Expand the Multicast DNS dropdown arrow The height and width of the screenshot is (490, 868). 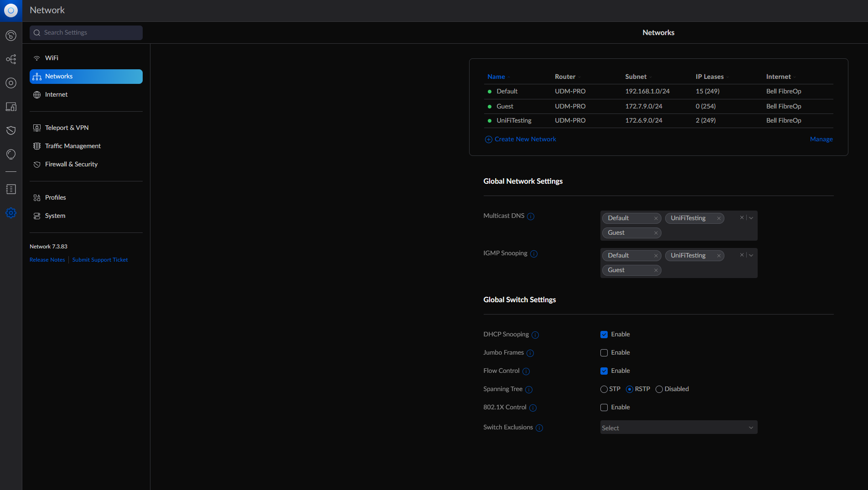pos(751,218)
